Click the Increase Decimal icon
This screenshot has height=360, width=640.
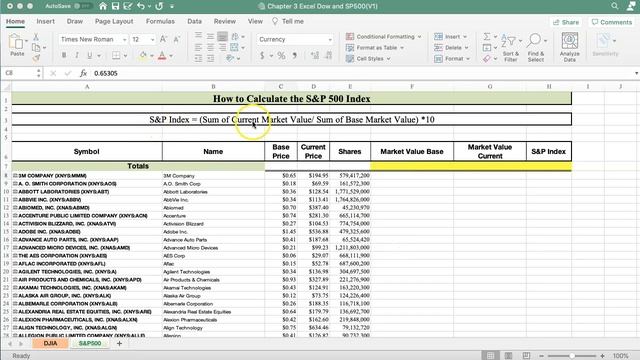315,56
